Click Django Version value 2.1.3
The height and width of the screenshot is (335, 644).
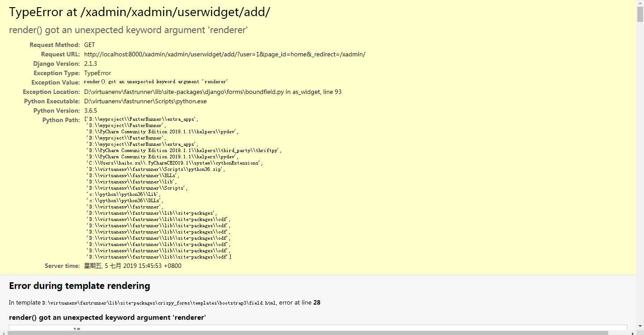90,64
